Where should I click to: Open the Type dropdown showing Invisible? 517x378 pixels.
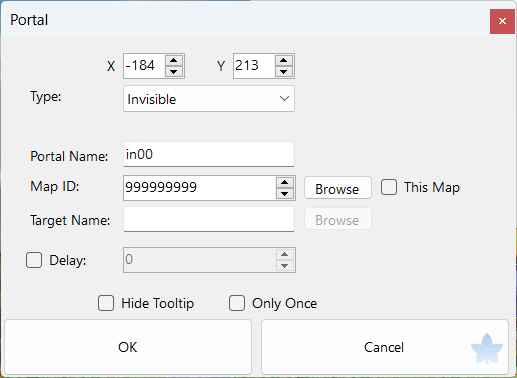pos(209,99)
